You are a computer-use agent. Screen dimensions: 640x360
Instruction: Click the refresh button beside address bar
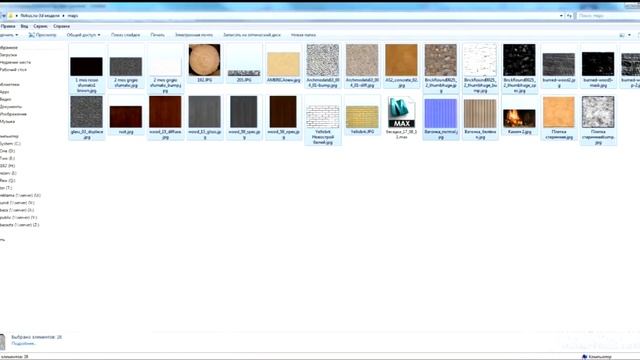pos(569,16)
